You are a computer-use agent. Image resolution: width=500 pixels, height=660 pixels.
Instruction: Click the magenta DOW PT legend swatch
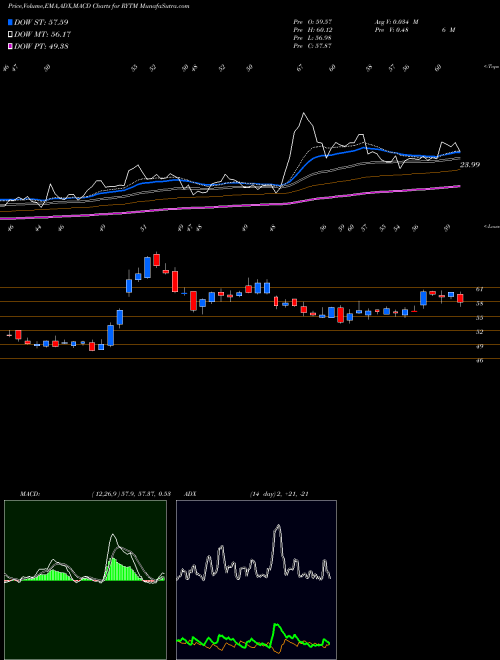[x=10, y=46]
